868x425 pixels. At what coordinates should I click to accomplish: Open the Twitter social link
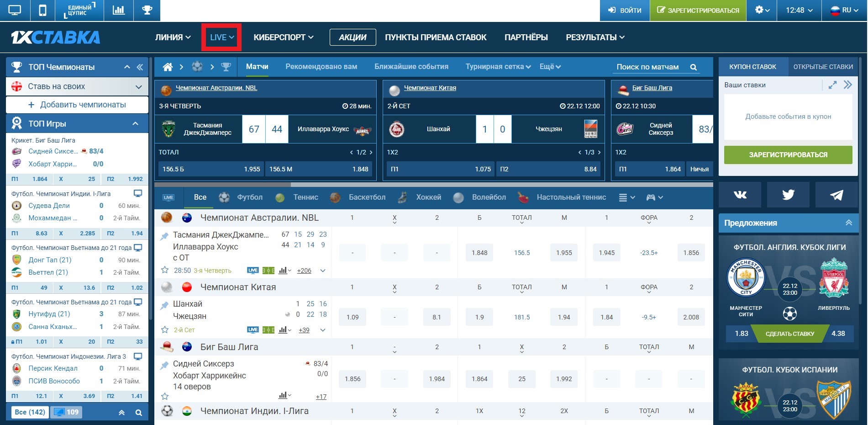click(x=788, y=195)
